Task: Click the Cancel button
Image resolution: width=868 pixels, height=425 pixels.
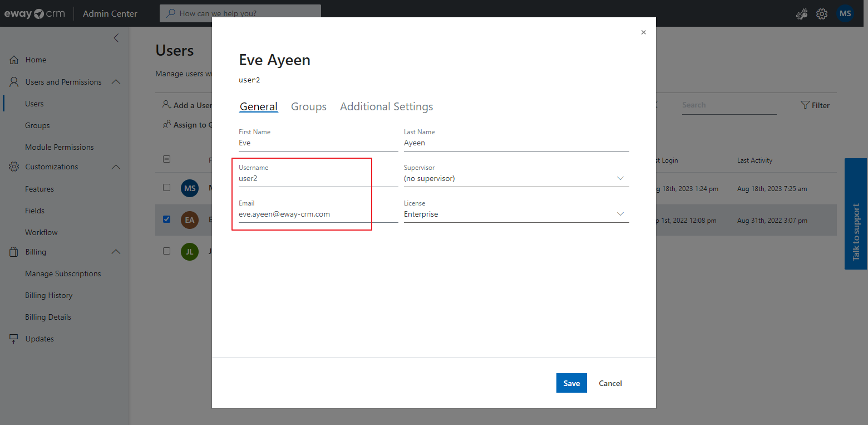Action: pos(610,383)
